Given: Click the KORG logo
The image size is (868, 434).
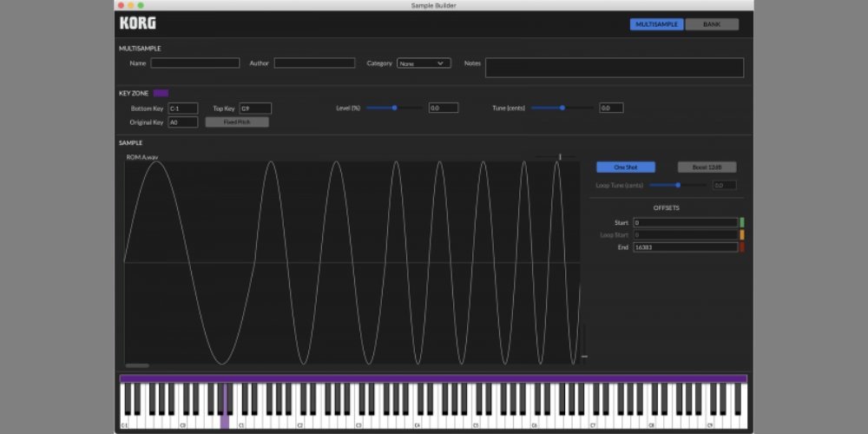Looking at the screenshot, I should [x=138, y=23].
